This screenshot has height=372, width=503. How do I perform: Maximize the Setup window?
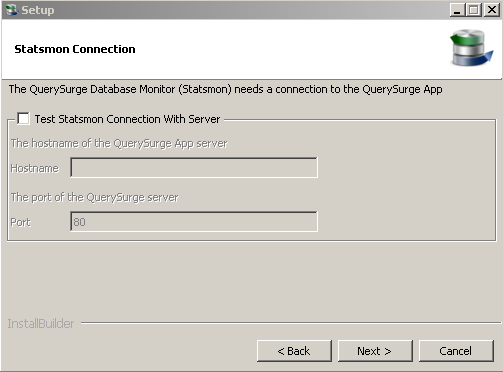click(474, 10)
